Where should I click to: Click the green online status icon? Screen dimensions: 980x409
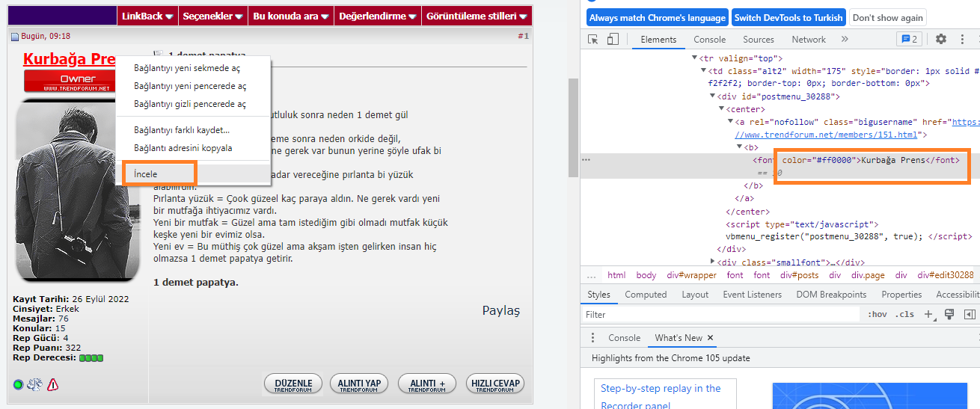18,385
